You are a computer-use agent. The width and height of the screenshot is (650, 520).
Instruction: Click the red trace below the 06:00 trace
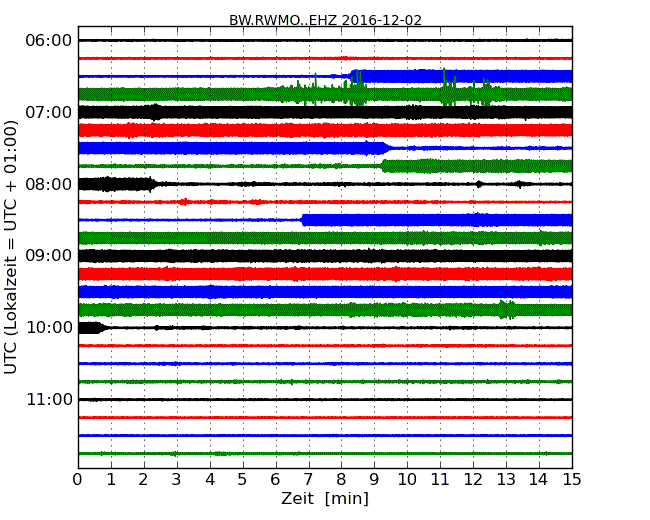[325, 58]
